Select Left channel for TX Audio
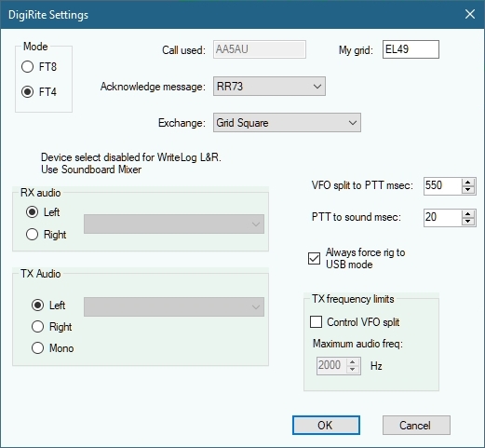This screenshot has height=448, width=485. 37,305
